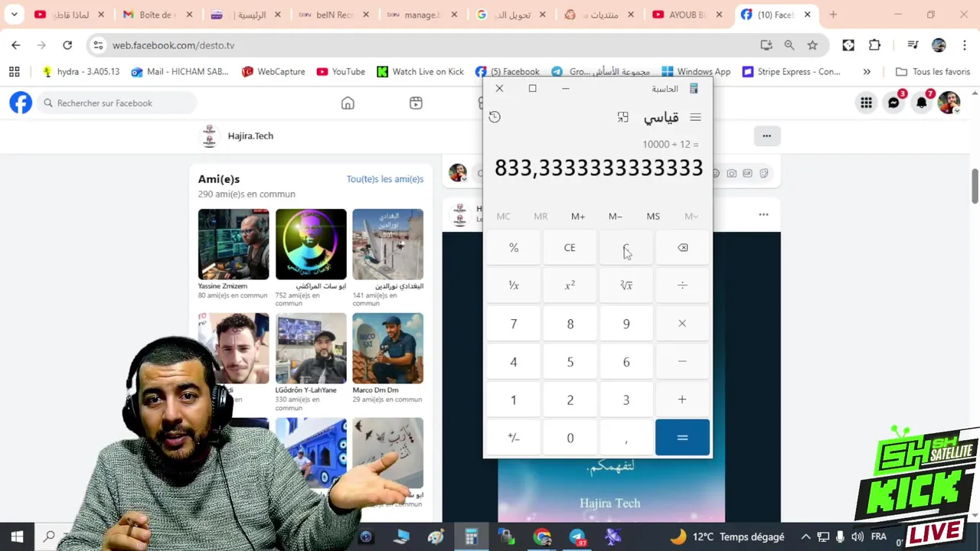Open page more options ellipsis button
The height and width of the screenshot is (551, 980).
(766, 136)
